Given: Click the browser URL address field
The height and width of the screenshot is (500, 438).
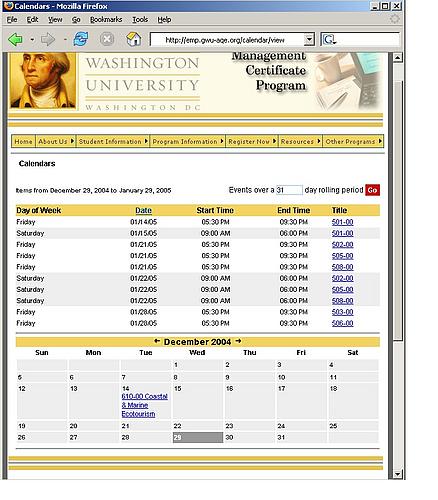Looking at the screenshot, I should (x=227, y=40).
